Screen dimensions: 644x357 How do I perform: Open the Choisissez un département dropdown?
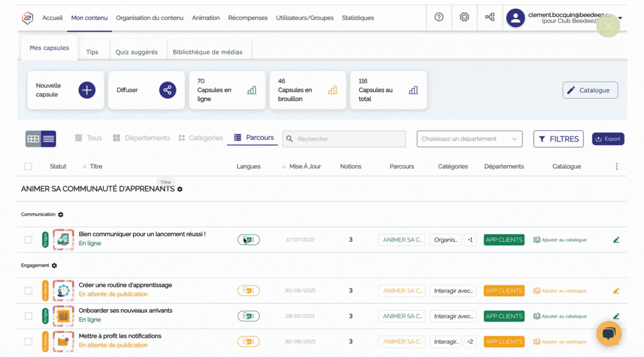point(469,139)
